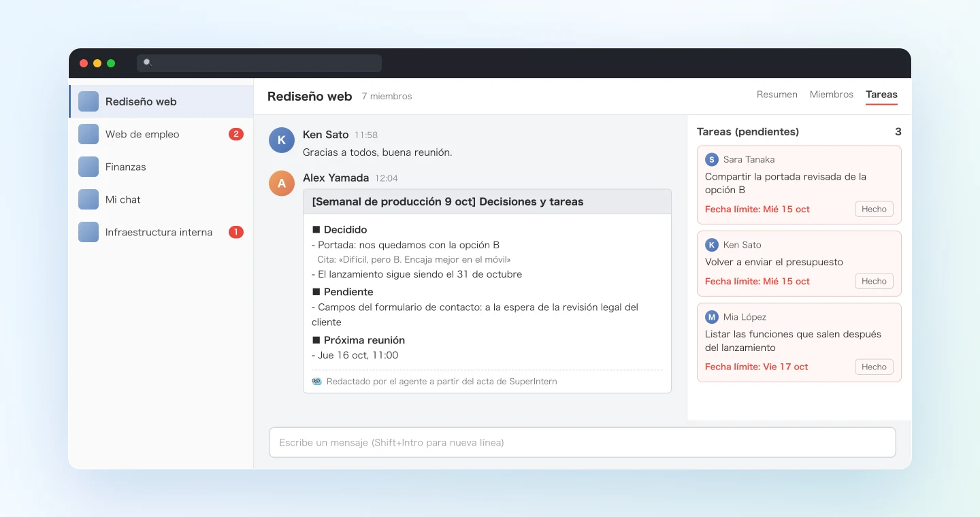980x517 pixels.
Task: Mark the budget resend task as Hecho
Action: [874, 281]
